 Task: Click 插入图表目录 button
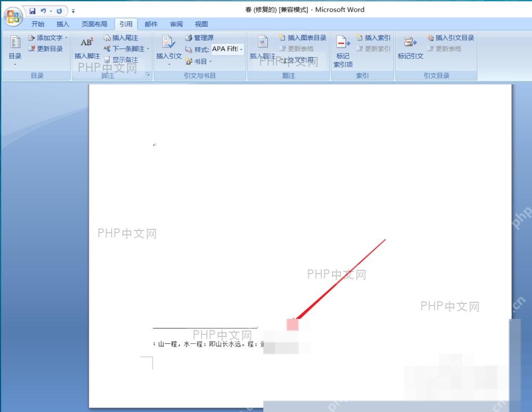click(x=303, y=38)
